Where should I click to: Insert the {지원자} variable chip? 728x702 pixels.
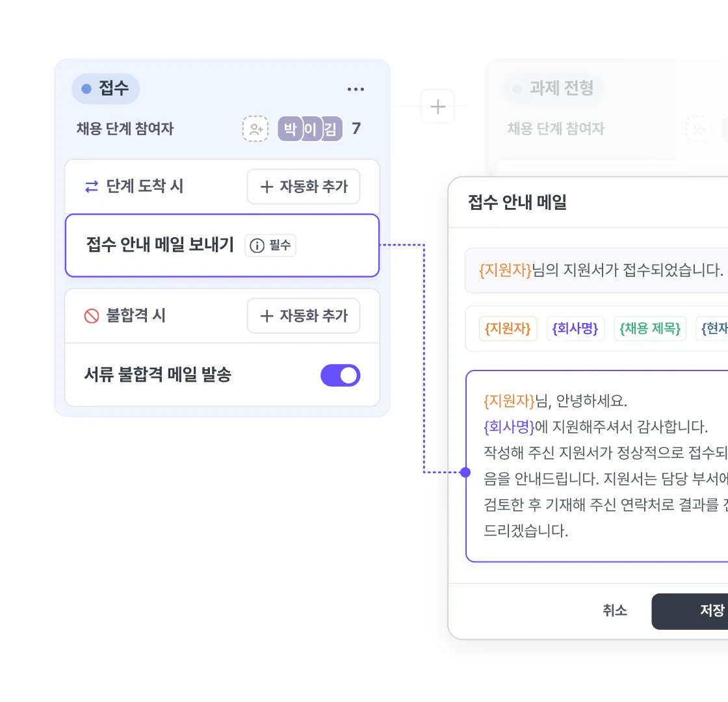[508, 329]
